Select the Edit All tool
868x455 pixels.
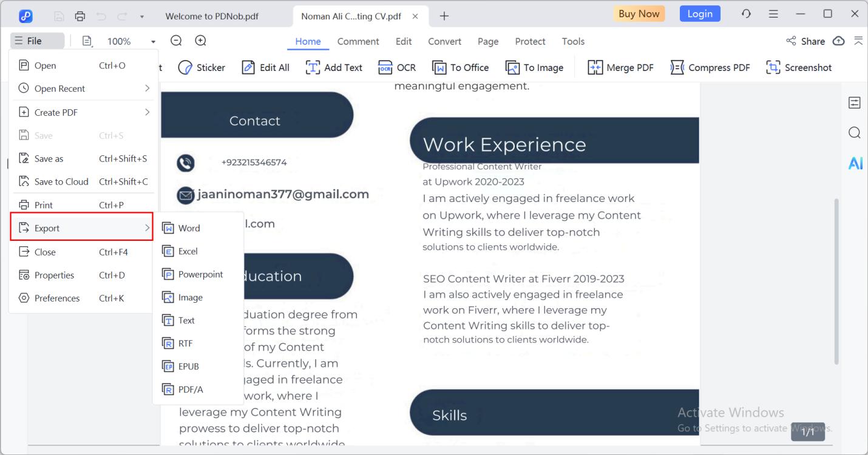266,67
